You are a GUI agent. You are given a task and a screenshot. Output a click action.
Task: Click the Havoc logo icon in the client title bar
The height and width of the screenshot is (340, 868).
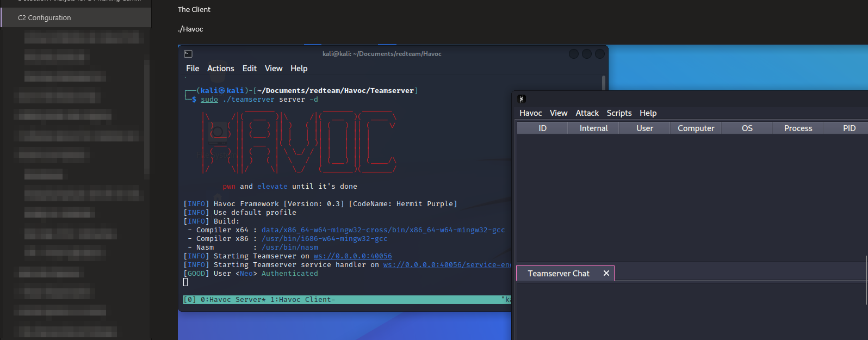pos(522,98)
